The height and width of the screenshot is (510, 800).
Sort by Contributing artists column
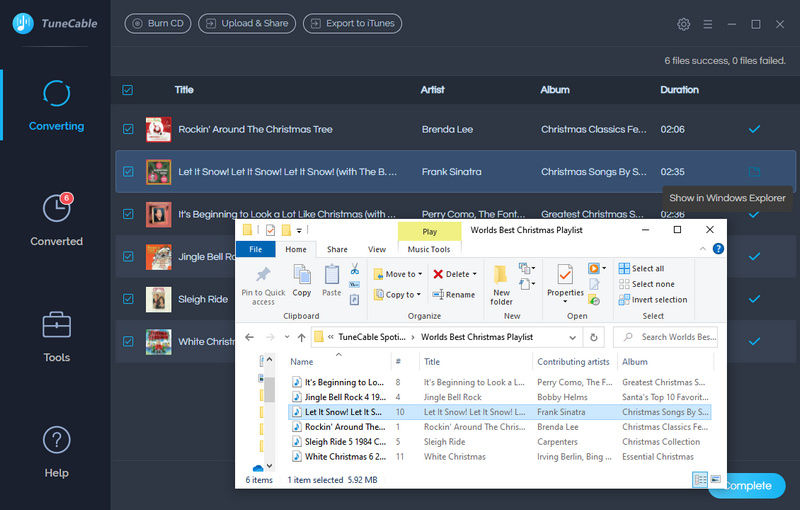(573, 362)
